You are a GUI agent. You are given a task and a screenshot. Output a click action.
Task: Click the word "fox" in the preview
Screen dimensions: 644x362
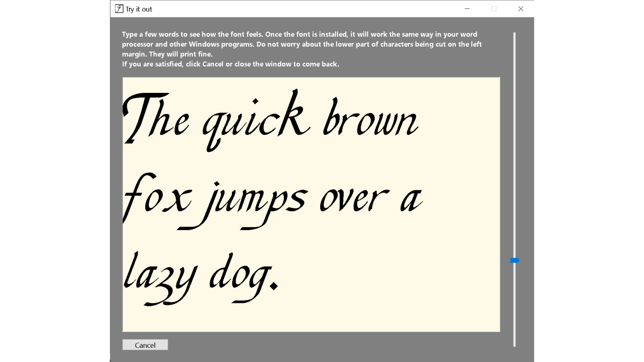click(156, 198)
